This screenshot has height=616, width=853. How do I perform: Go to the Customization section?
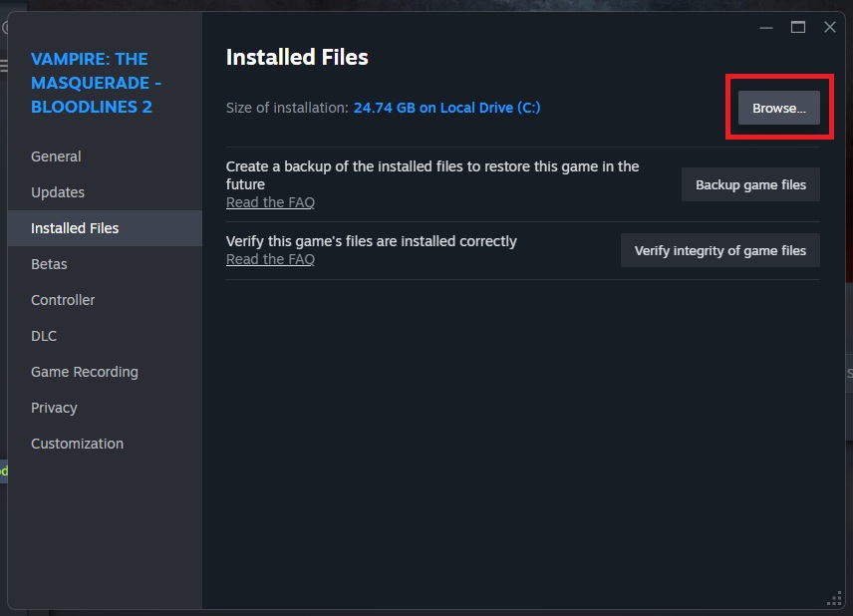[77, 444]
